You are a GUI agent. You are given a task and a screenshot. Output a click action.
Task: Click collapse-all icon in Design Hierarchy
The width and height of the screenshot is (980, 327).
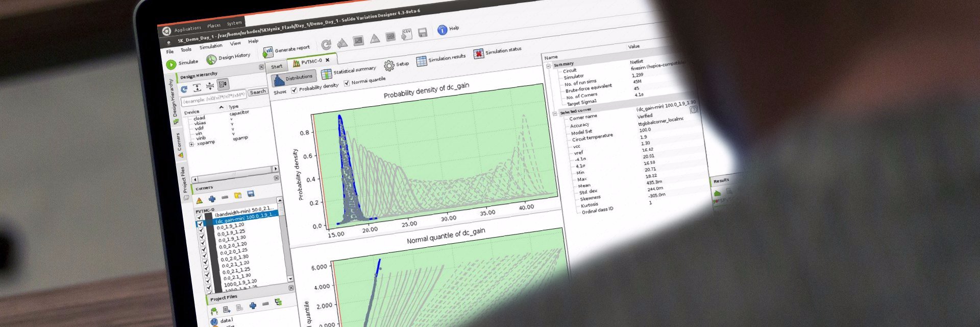coord(210,86)
